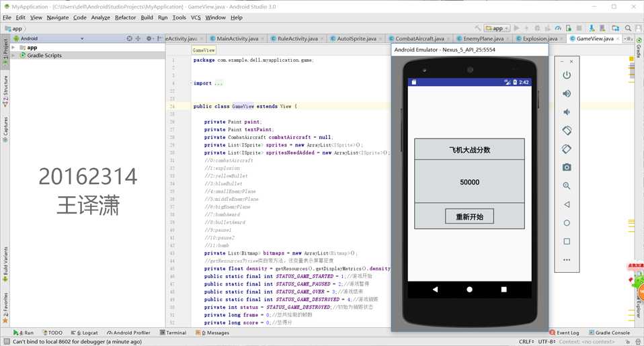
Task: Open the Refactor menu
Action: (x=125, y=17)
